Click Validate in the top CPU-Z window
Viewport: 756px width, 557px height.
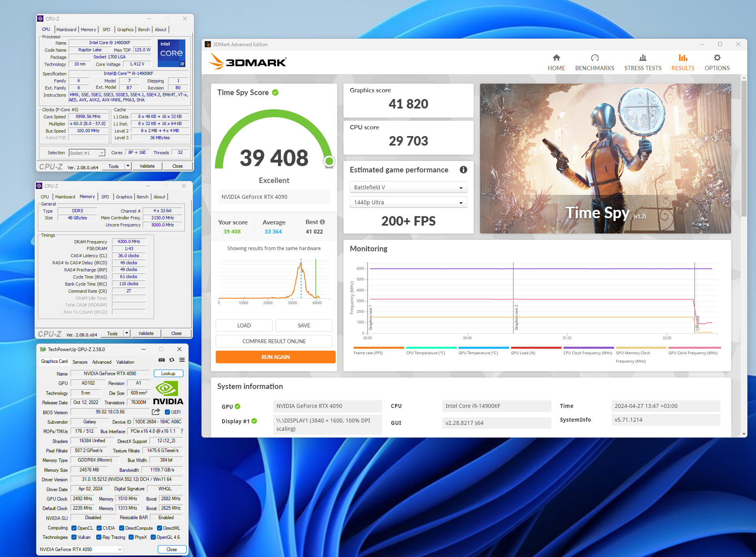click(x=147, y=166)
